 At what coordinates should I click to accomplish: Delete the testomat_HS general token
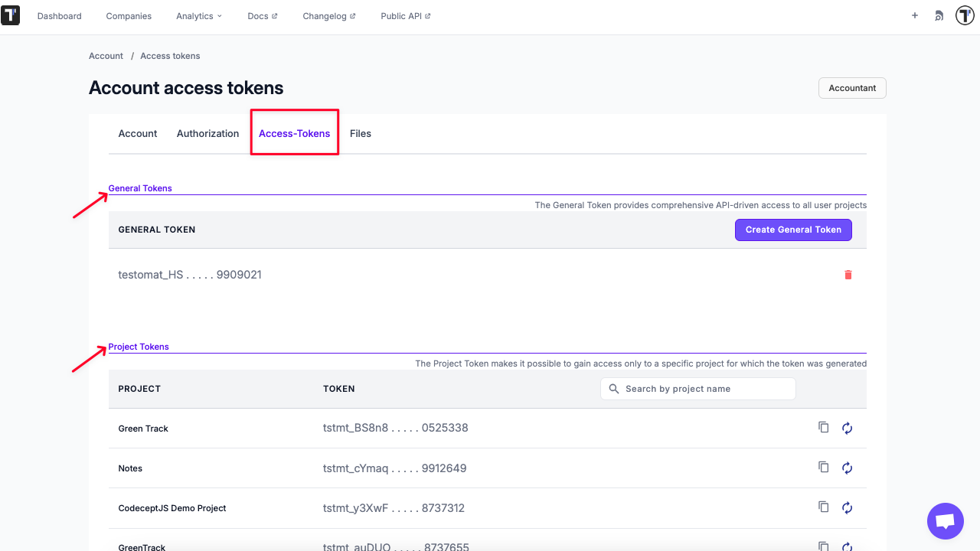[x=848, y=275]
